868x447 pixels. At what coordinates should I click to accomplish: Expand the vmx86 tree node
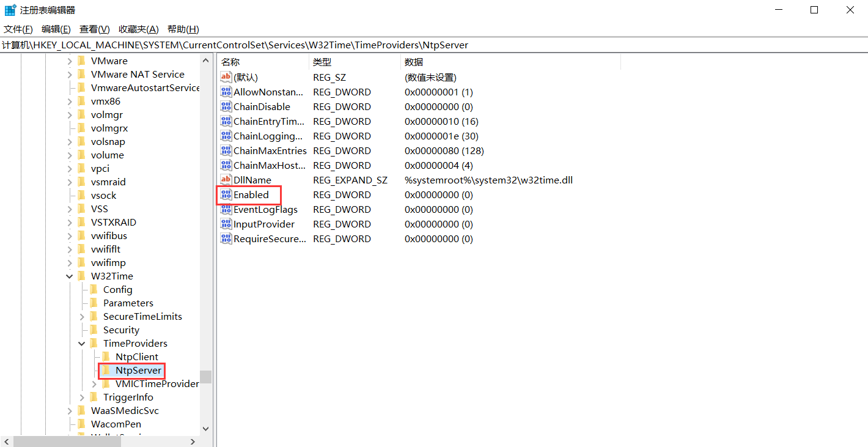click(x=69, y=102)
